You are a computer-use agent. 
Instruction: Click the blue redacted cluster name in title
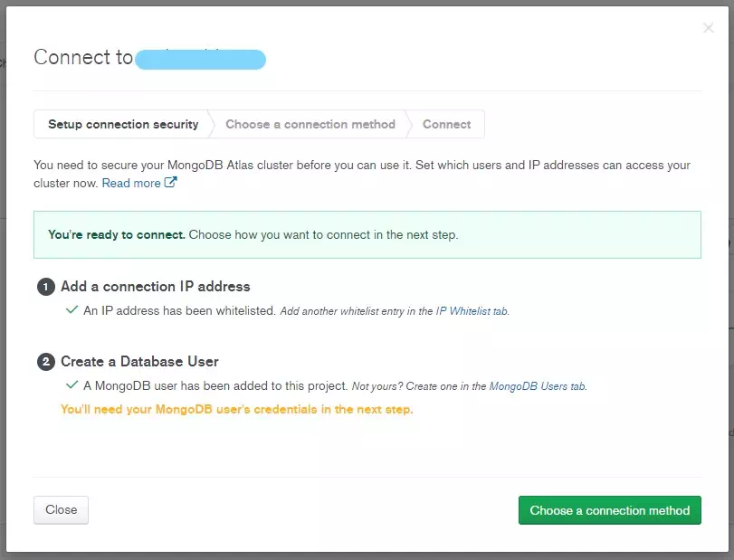click(200, 60)
